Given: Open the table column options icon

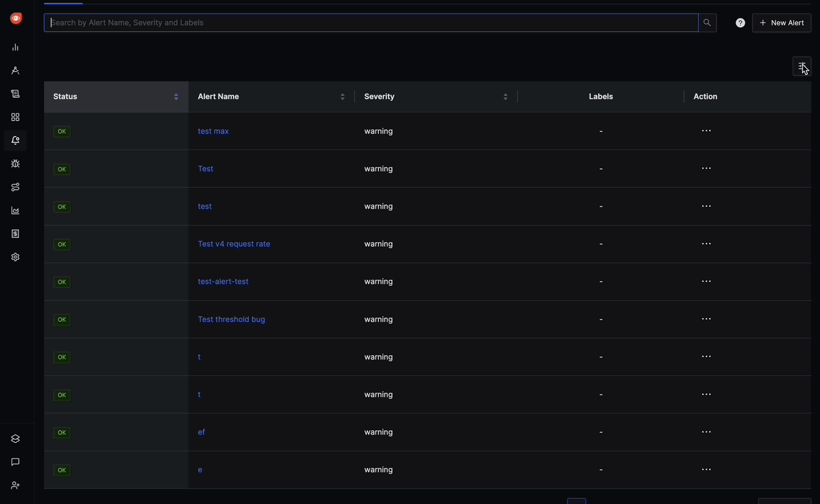Looking at the screenshot, I should [802, 66].
